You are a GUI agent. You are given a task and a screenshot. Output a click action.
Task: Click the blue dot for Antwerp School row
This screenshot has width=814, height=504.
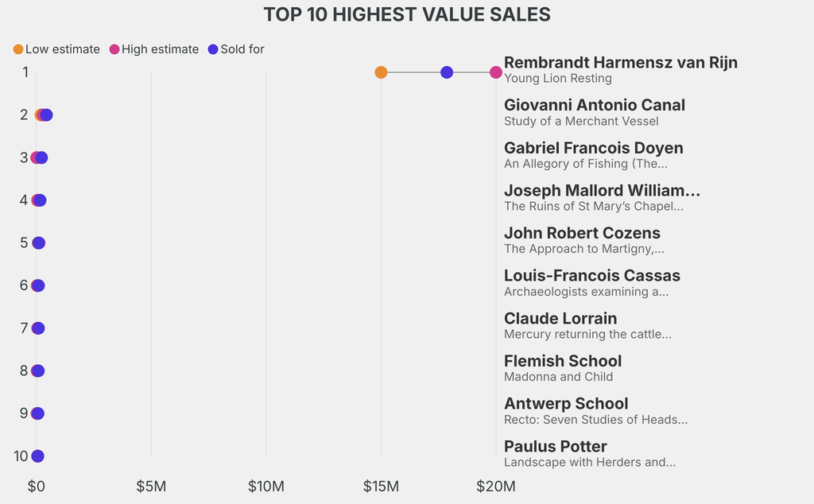click(37, 413)
